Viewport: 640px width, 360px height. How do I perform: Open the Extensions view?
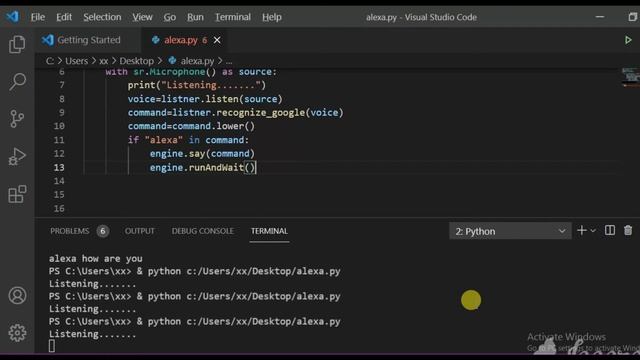pyautogui.click(x=17, y=194)
